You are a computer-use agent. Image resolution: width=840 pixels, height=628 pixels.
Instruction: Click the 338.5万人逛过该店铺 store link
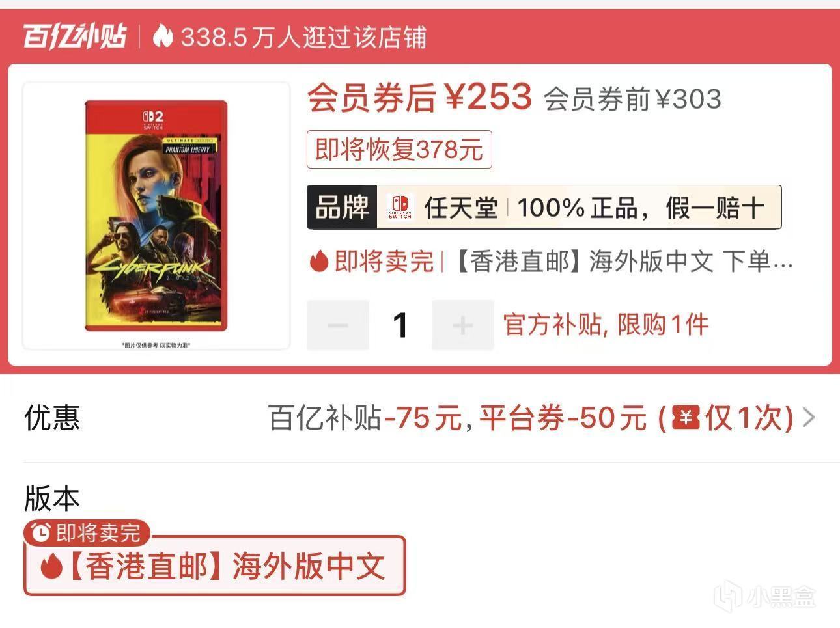304,37
